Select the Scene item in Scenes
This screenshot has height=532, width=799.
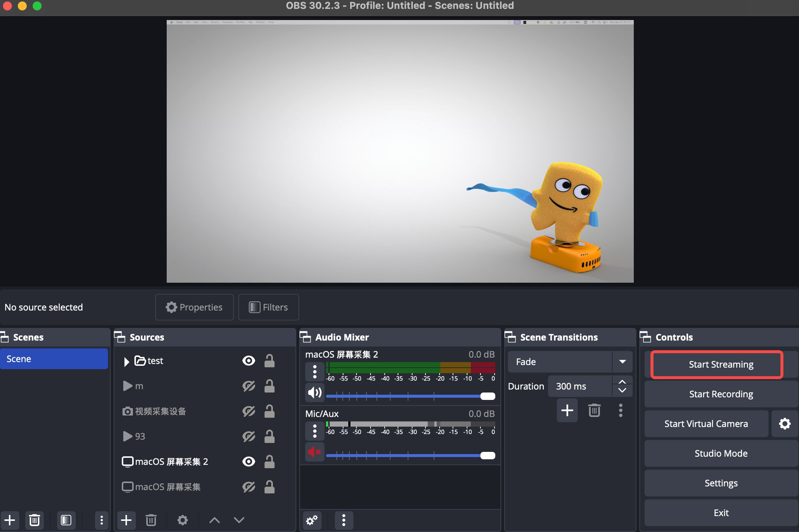54,359
